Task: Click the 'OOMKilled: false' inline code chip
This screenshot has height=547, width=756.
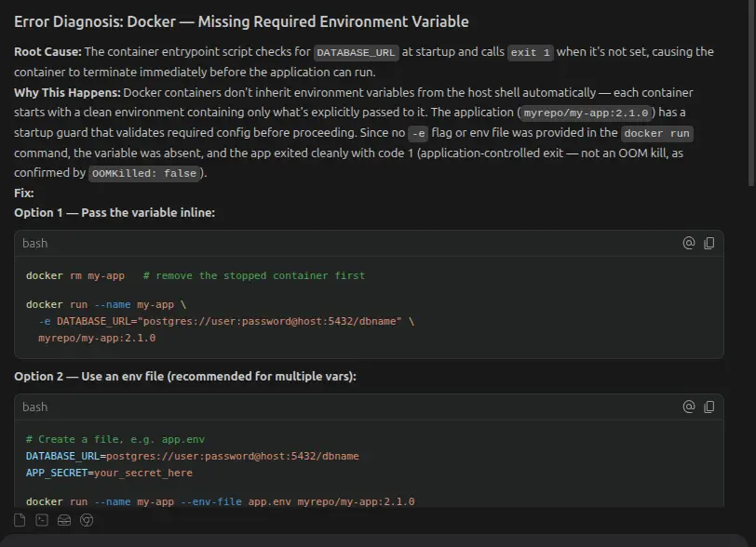Action: (144, 174)
